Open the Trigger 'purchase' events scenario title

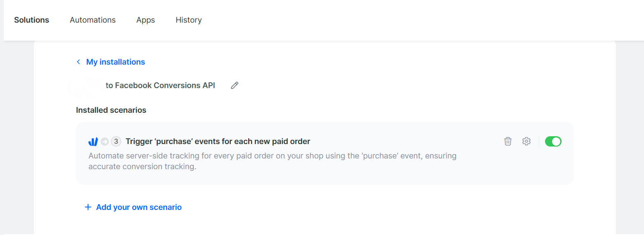click(218, 142)
